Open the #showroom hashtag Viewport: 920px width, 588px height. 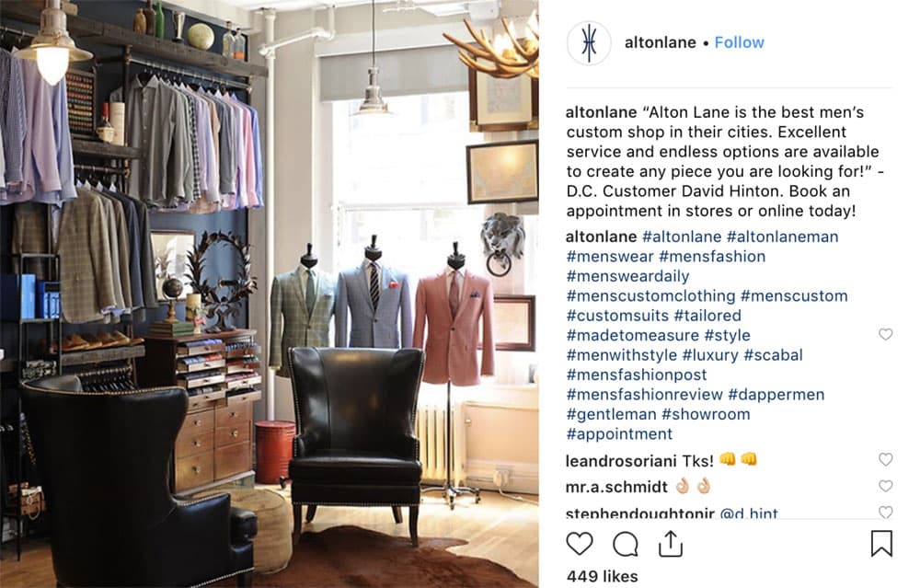pyautogui.click(x=706, y=414)
